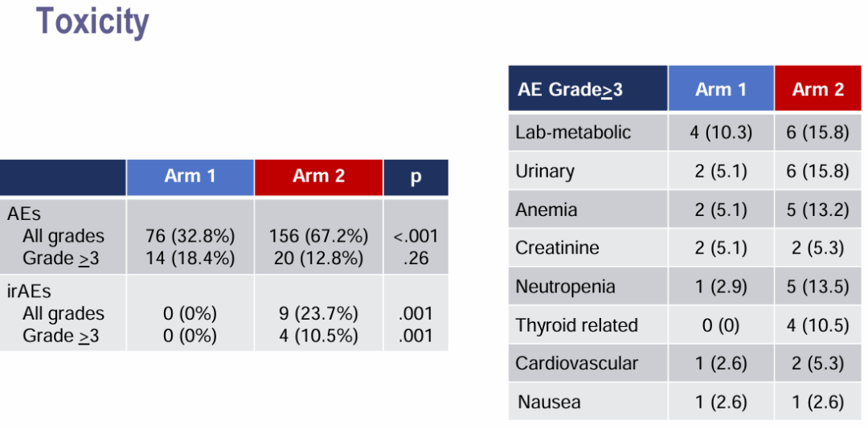Viewport: 868px width, 428px height.
Task: Click the Anemia row label
Action: tap(547, 210)
